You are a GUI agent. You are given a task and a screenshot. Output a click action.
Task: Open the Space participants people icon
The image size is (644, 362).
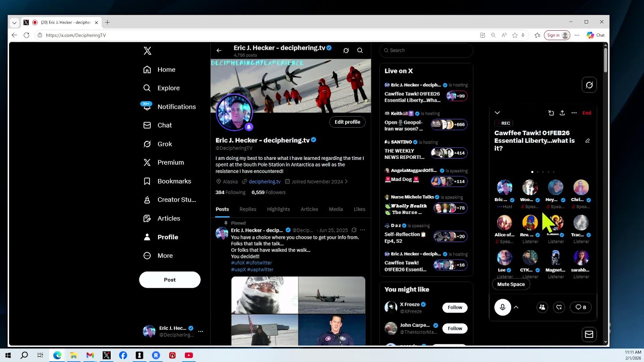pyautogui.click(x=542, y=307)
